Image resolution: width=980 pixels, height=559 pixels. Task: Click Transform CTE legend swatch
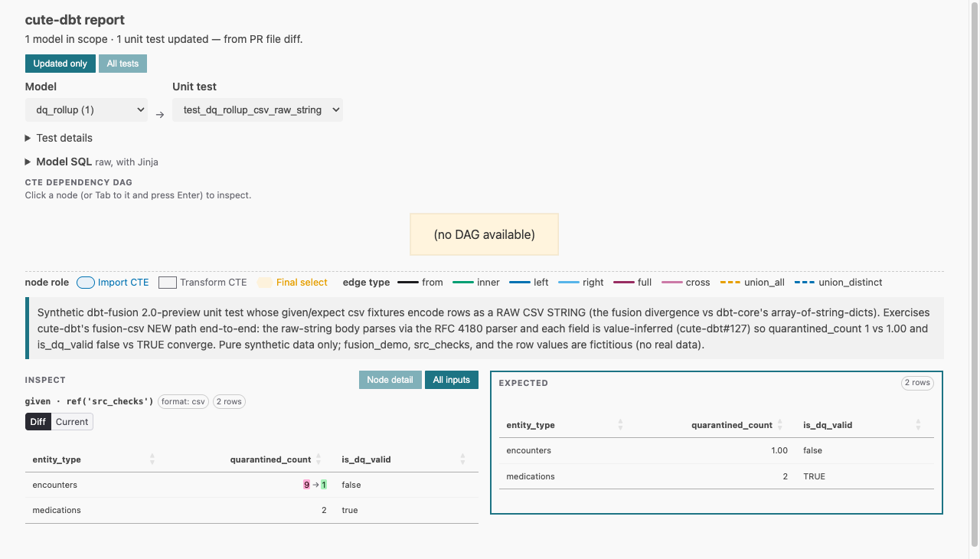pyautogui.click(x=168, y=283)
